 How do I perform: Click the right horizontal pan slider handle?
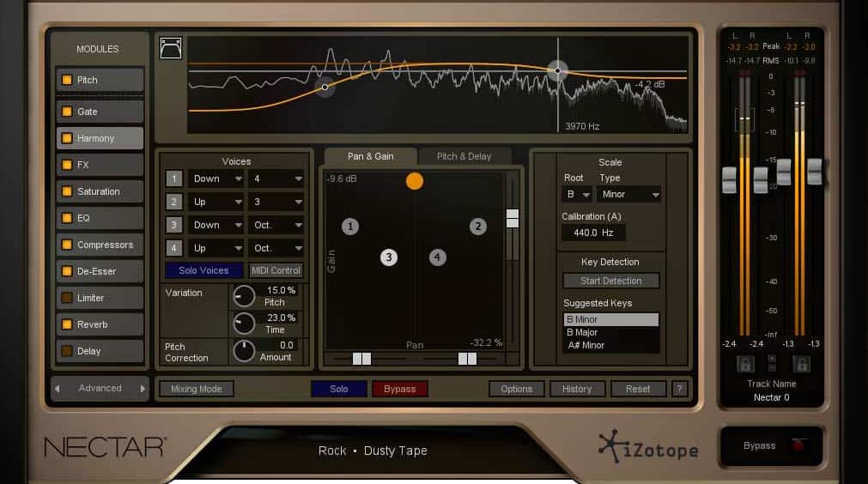click(468, 359)
